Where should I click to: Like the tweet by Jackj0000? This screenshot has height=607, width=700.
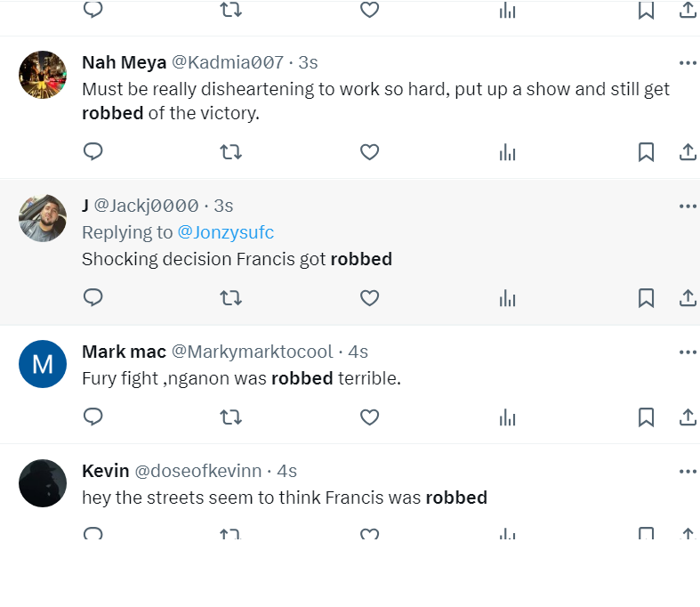point(370,297)
